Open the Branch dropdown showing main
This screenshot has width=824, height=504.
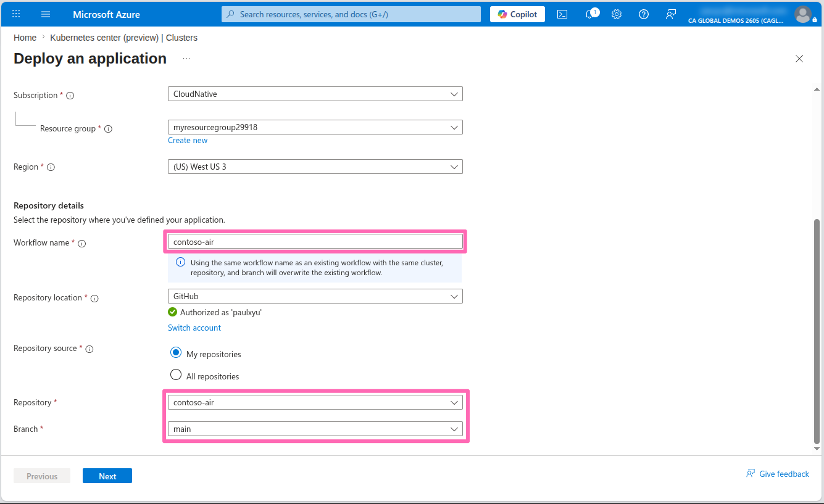pyautogui.click(x=315, y=429)
